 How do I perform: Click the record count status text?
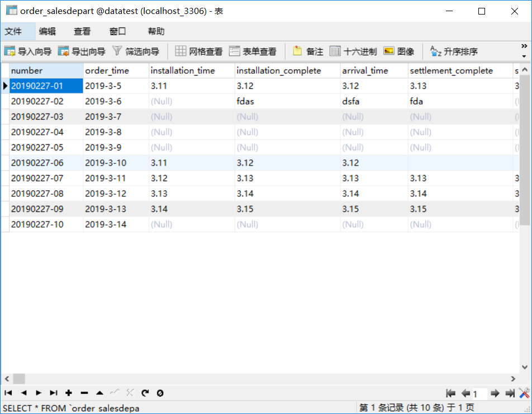point(417,407)
